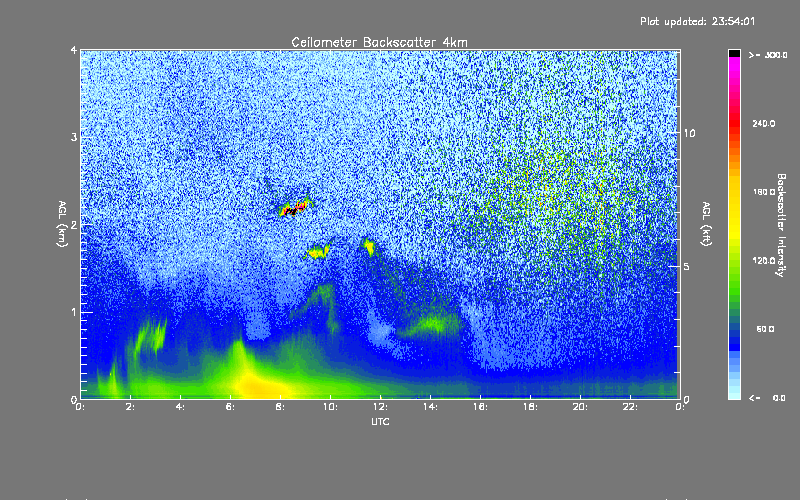This screenshot has height=500, width=800.
Task: Click the '18:' tick on the UTC axis
Action: point(530,407)
